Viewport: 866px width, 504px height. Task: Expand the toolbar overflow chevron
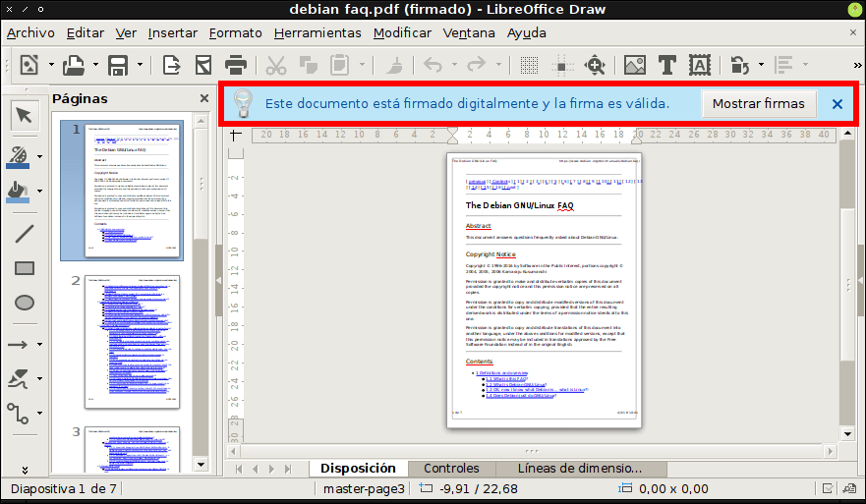(858, 65)
